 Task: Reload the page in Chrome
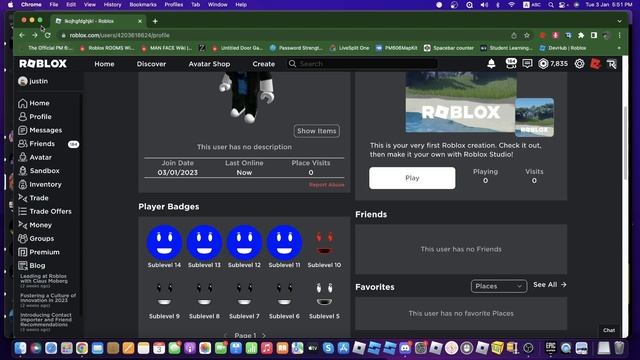48,36
